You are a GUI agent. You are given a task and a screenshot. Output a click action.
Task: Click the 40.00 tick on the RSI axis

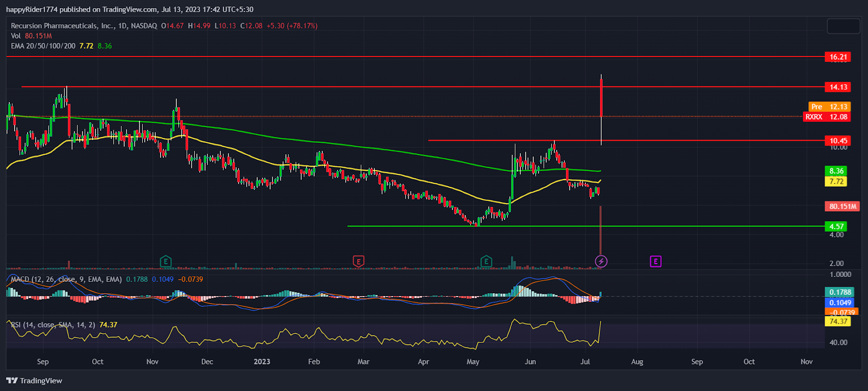click(x=838, y=343)
